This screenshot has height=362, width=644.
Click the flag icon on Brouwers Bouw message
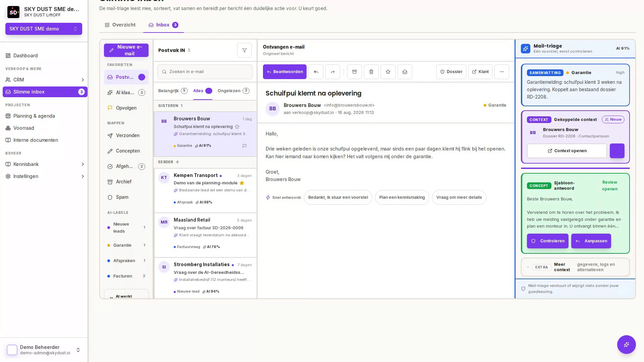tap(244, 146)
